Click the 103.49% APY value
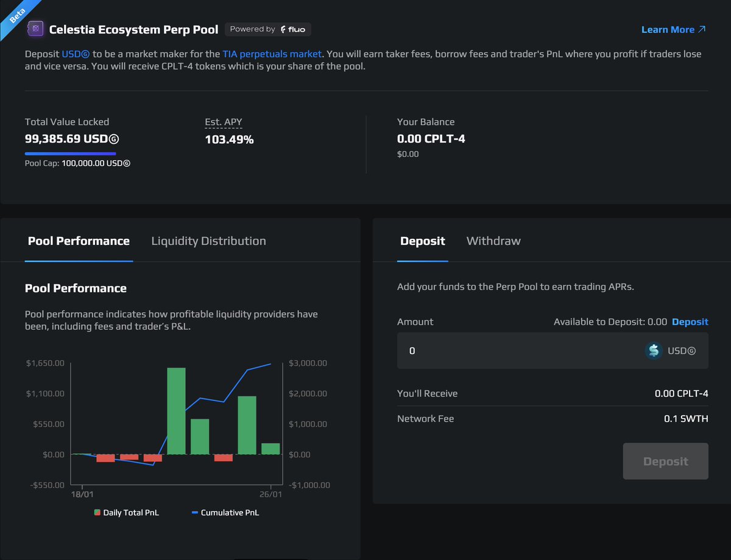Image resolution: width=731 pixels, height=560 pixels. [229, 140]
